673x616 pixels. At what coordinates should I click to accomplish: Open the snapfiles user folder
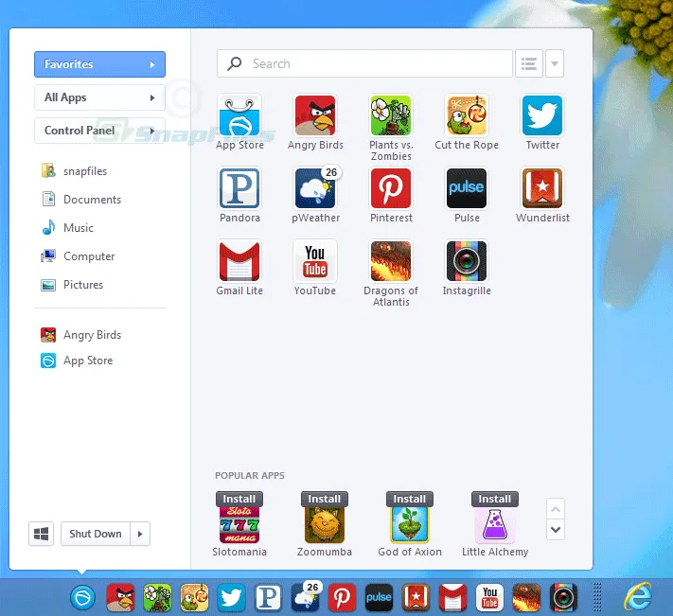coord(74,170)
